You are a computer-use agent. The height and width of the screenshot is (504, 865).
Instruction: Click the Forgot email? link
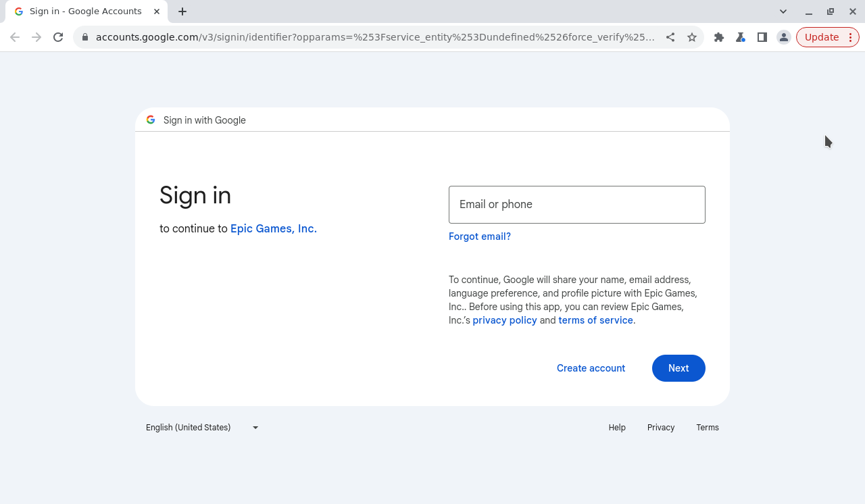pos(480,236)
